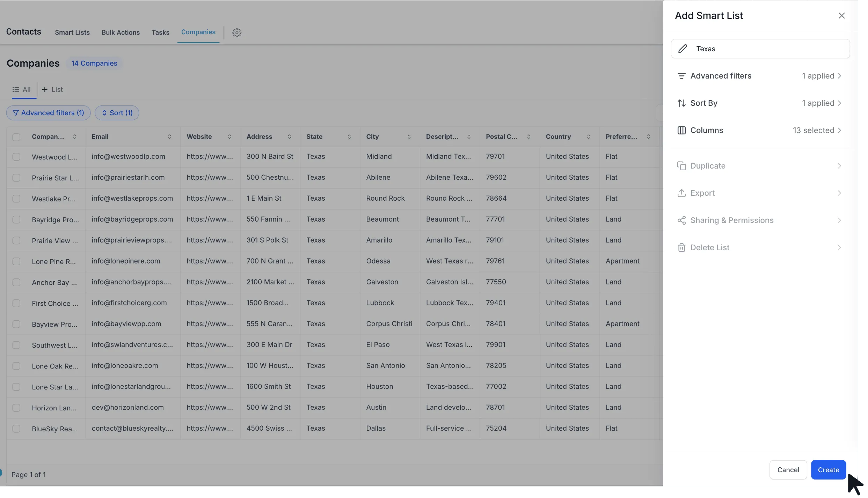The height and width of the screenshot is (498, 868).
Task: Sort by the Description column arrows
Action: (x=469, y=137)
